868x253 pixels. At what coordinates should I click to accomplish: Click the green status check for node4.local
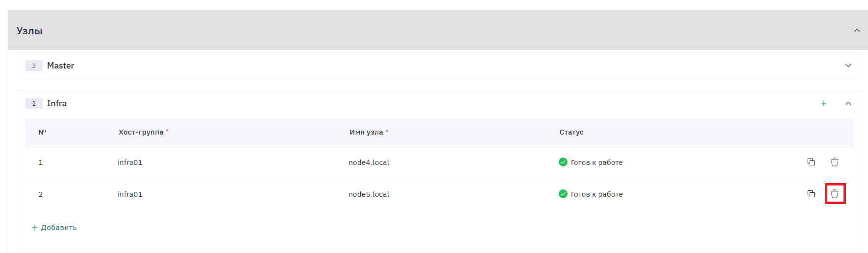tap(563, 162)
